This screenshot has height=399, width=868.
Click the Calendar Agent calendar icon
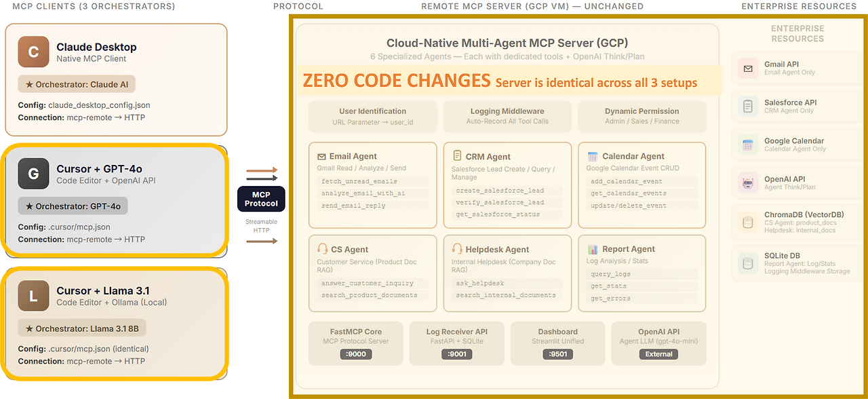pos(593,155)
